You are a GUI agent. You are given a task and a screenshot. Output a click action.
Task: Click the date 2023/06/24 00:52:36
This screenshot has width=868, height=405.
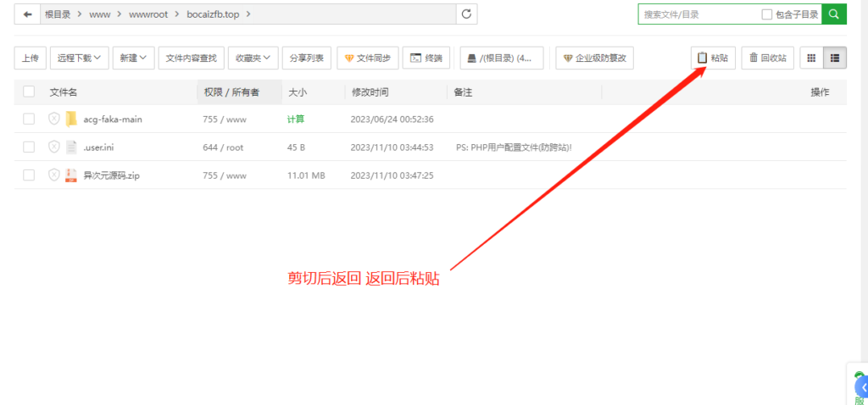pos(392,119)
